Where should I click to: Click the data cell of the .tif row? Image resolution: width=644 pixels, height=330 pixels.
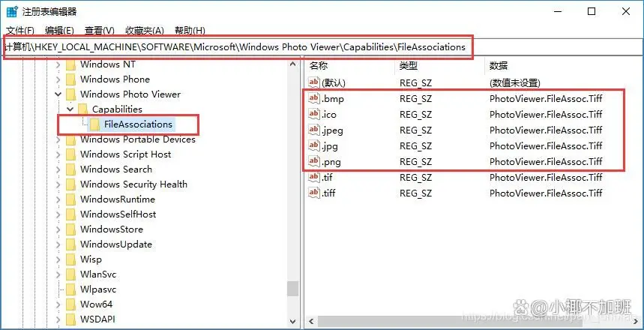(546, 178)
